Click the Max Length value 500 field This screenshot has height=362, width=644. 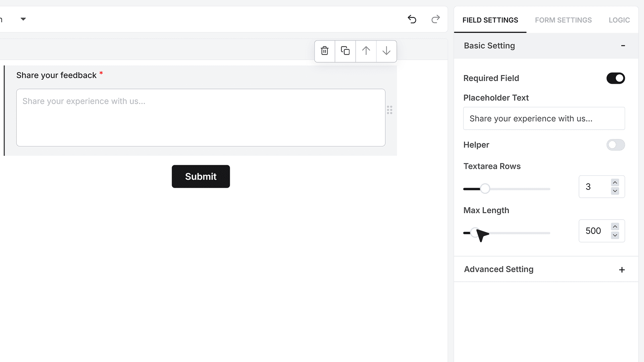tap(601, 231)
